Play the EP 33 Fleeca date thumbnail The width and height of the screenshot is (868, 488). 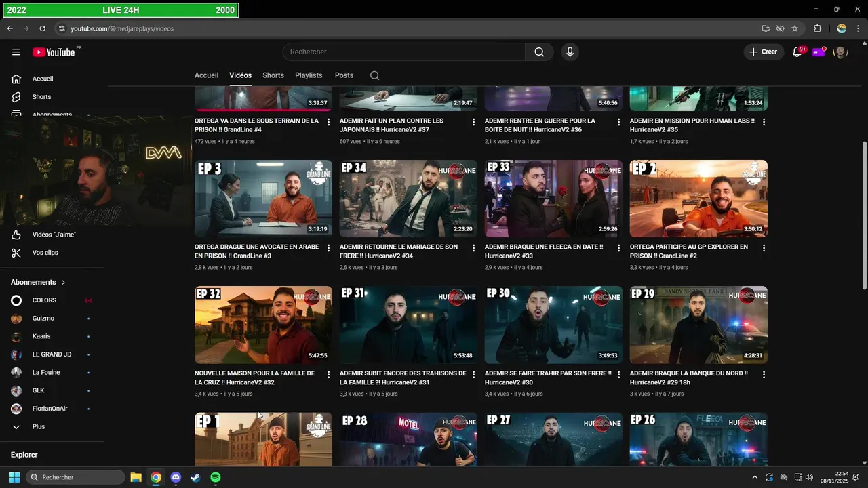tap(553, 199)
